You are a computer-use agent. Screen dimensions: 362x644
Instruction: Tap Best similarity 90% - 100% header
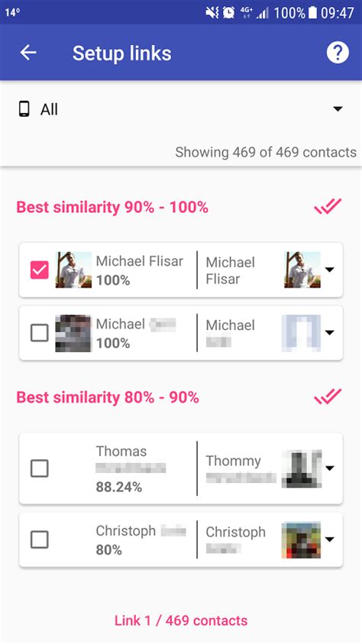(x=112, y=207)
